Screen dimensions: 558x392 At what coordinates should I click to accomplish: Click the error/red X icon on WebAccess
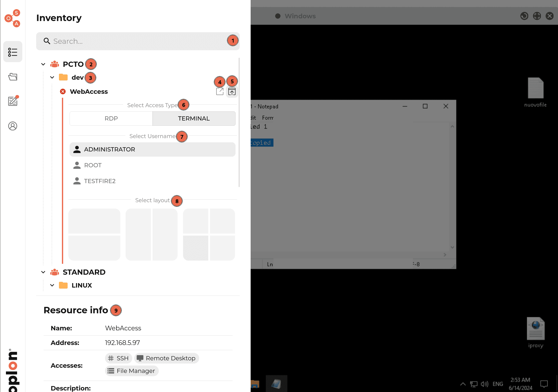pos(62,91)
